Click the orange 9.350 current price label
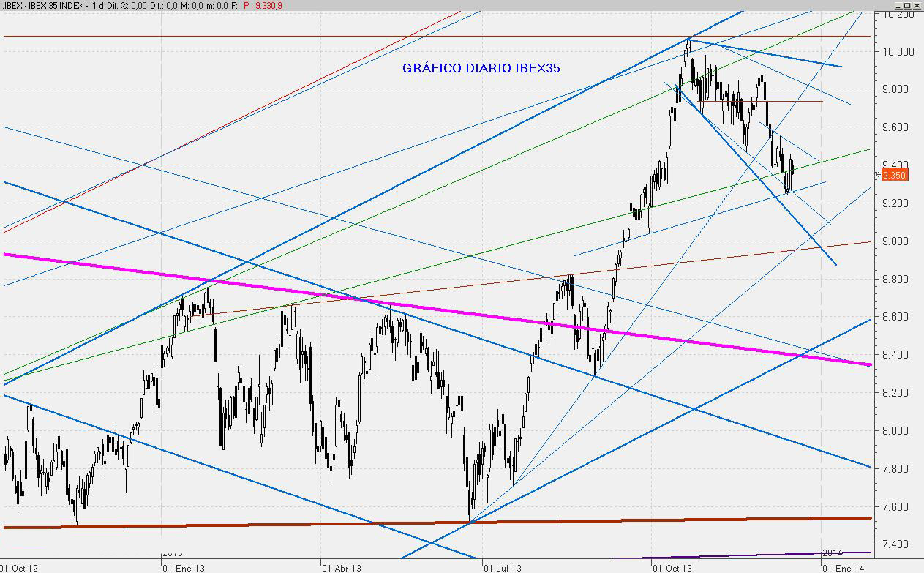The height and width of the screenshot is (573, 924). tap(894, 175)
